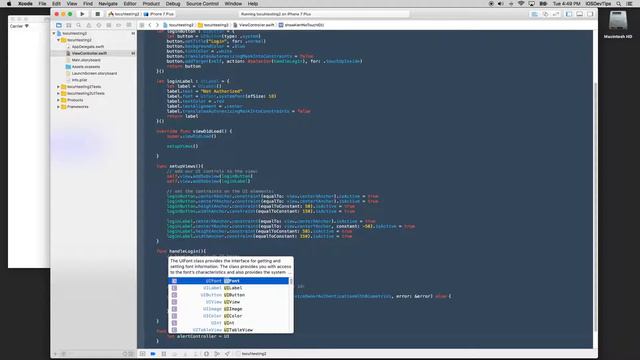Open the Debug menu
This screenshot has width=640, height=360.
pyautogui.click(x=173, y=4)
